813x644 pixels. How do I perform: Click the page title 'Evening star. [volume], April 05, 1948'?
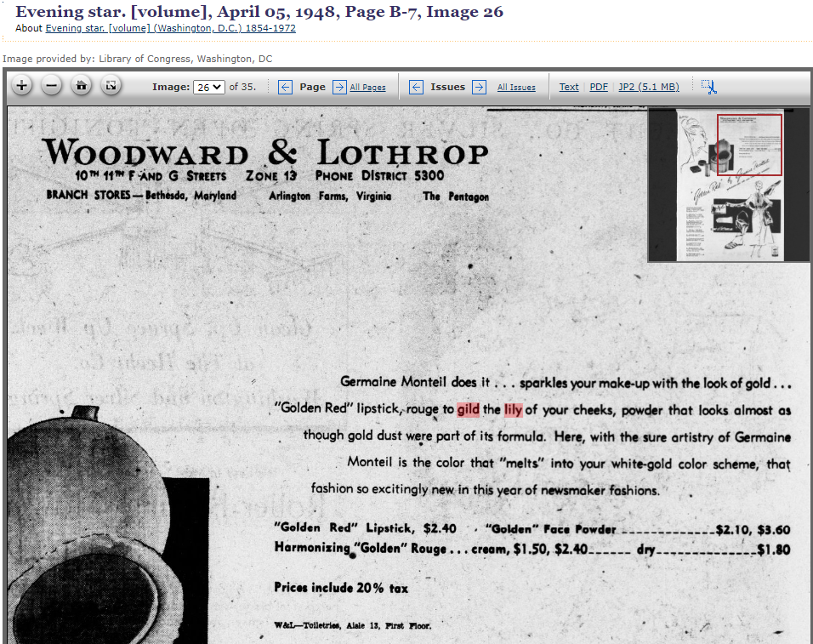[259, 11]
